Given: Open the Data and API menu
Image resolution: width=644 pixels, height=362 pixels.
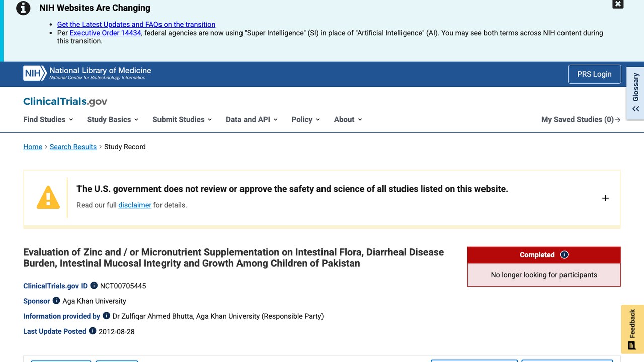Looking at the screenshot, I should point(252,119).
